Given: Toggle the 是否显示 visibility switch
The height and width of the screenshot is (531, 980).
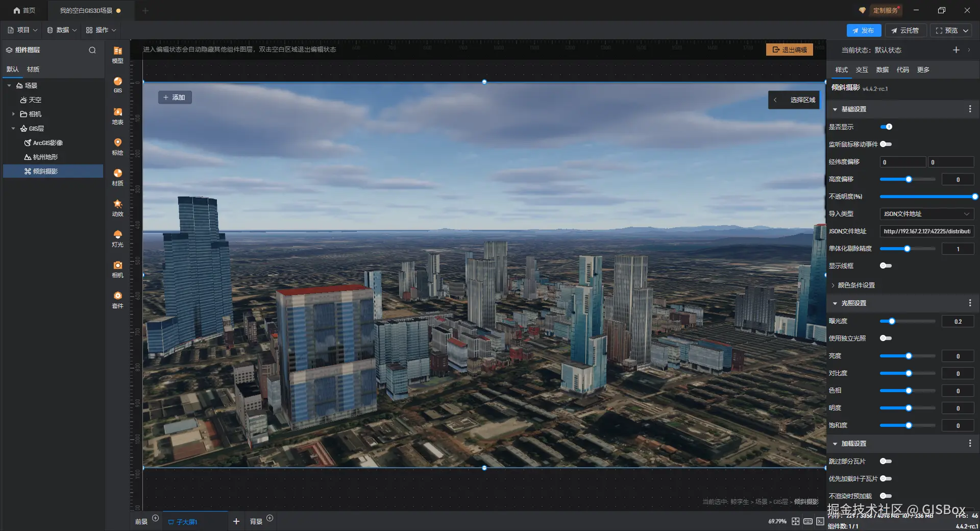Looking at the screenshot, I should click(x=886, y=127).
